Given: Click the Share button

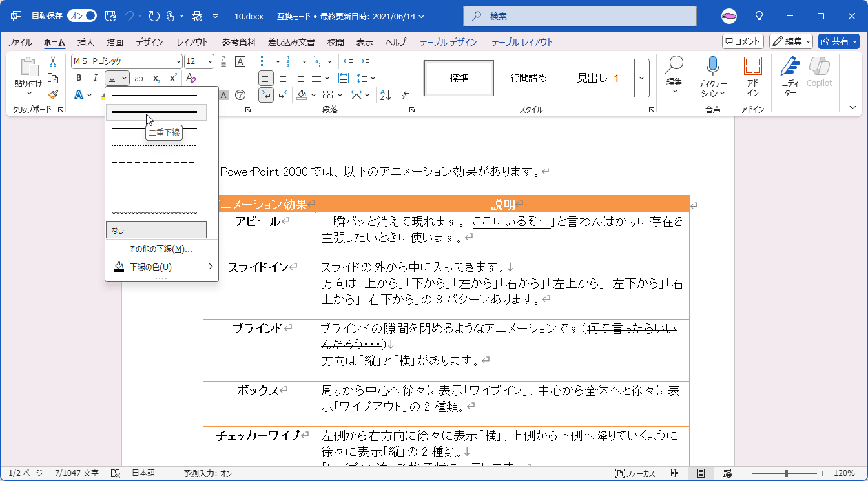Looking at the screenshot, I should pos(838,41).
